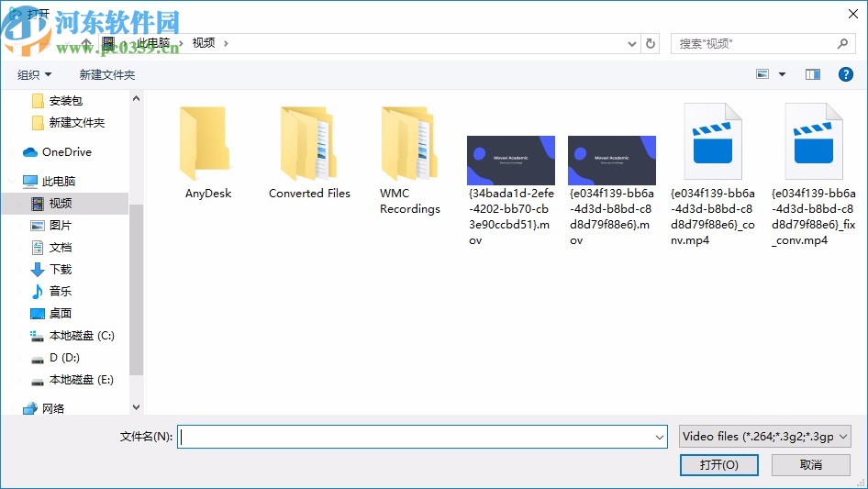868x489 pixels.
Task: Open 桌面 in navigation pane
Action: [x=60, y=314]
